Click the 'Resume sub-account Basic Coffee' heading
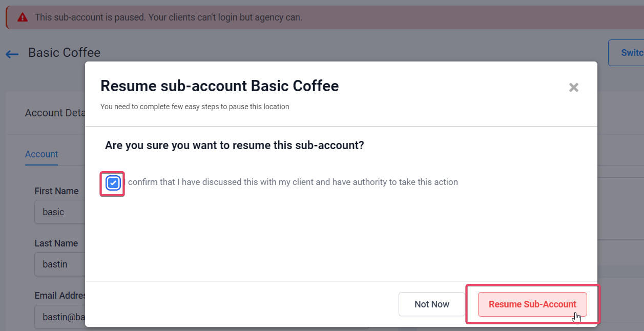644x331 pixels. click(x=219, y=86)
